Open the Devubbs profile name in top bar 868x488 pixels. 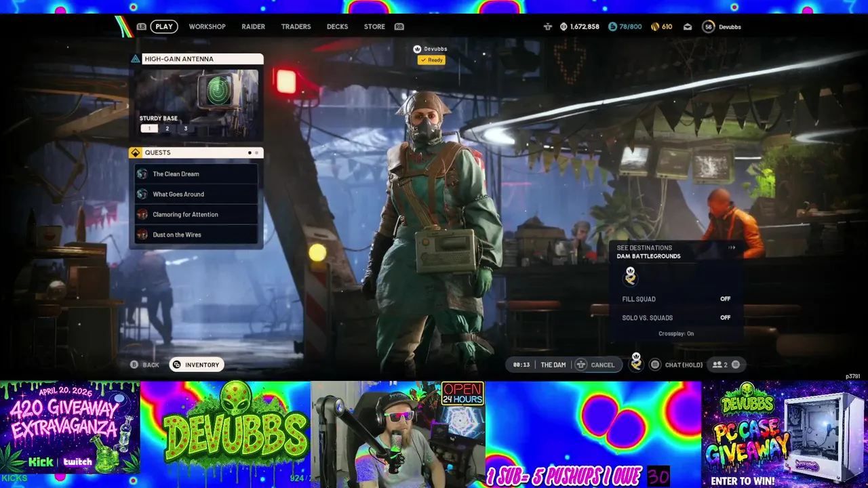pyautogui.click(x=730, y=27)
